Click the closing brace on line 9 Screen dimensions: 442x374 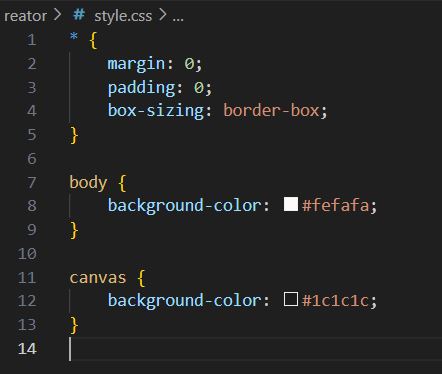74,230
